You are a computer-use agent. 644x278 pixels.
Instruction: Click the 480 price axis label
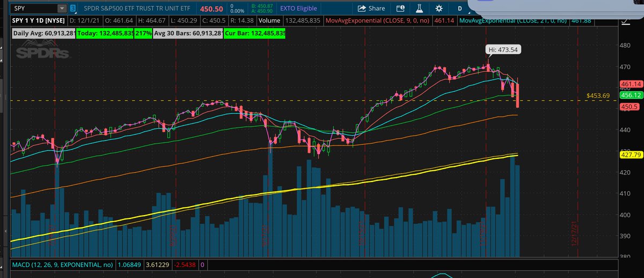tap(626, 46)
